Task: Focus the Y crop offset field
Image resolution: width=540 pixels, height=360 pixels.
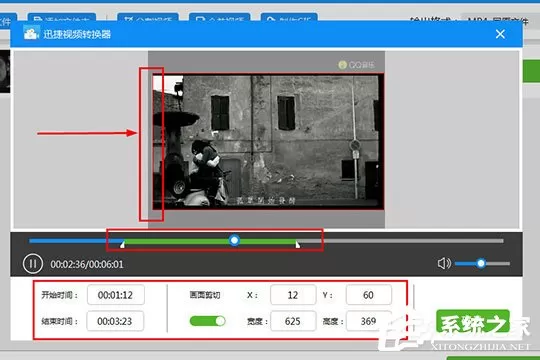Action: [x=368, y=295]
